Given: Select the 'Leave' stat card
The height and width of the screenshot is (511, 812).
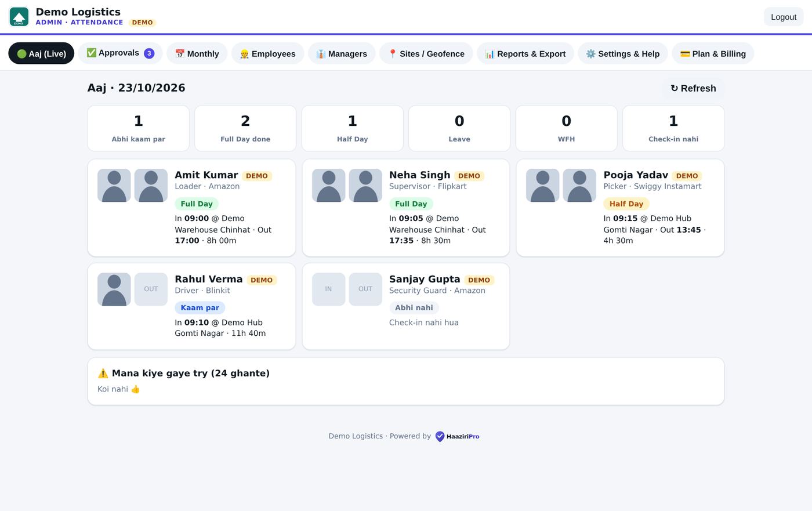Looking at the screenshot, I should (459, 128).
